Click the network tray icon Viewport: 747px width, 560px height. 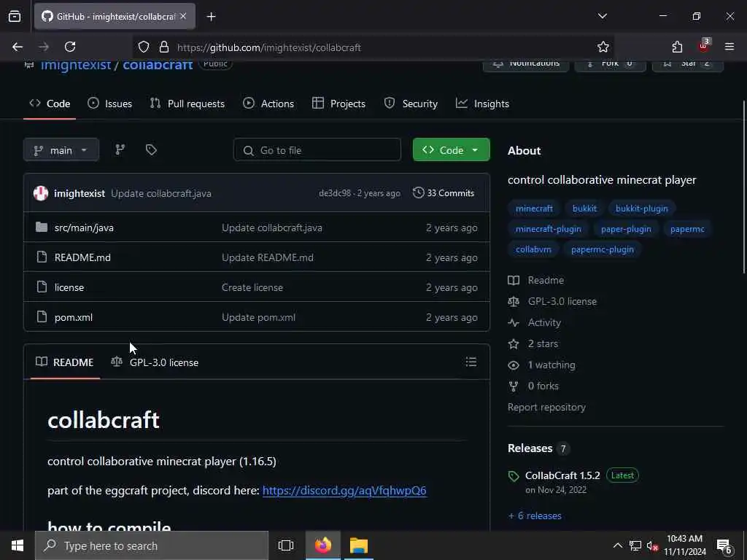click(x=635, y=545)
